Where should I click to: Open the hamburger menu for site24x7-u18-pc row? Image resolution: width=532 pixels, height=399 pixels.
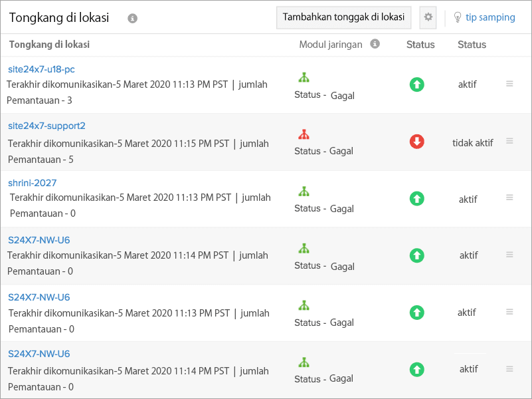coord(509,84)
